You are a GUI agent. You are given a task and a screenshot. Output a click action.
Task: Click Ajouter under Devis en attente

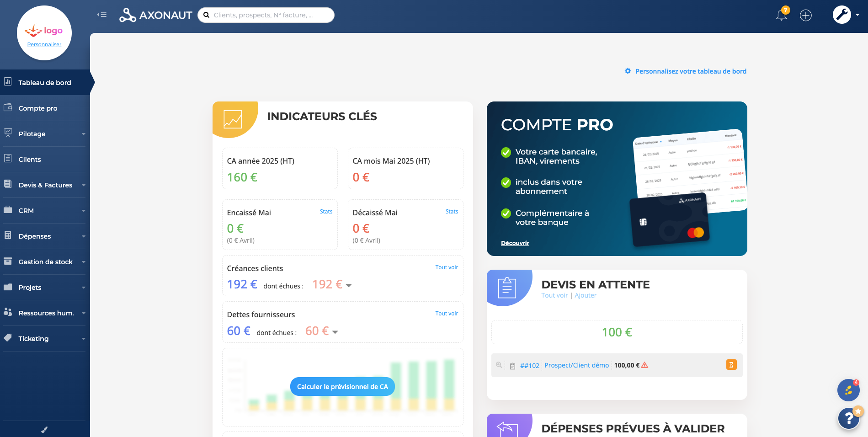click(586, 295)
